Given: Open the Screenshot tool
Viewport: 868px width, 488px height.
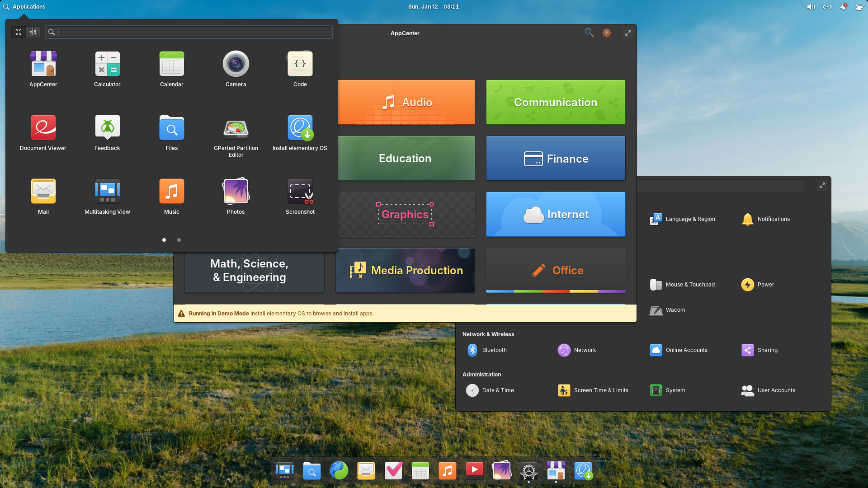Looking at the screenshot, I should [x=300, y=192].
